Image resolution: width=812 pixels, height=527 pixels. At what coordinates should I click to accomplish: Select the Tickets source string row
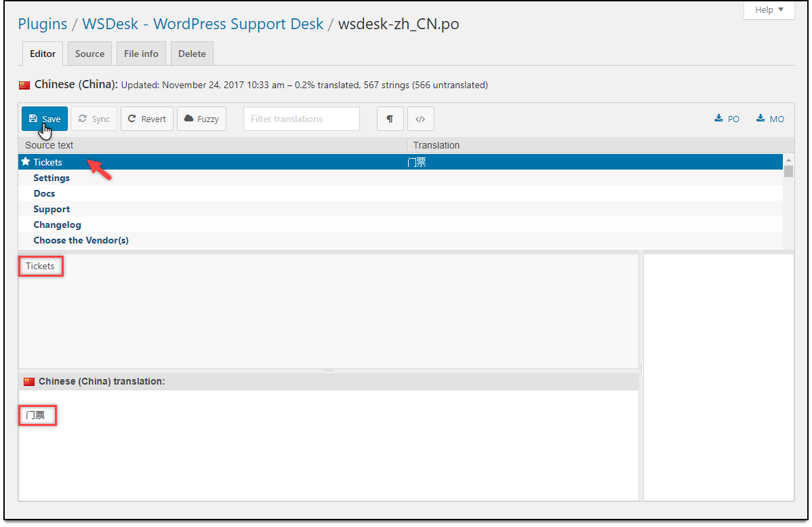point(401,162)
